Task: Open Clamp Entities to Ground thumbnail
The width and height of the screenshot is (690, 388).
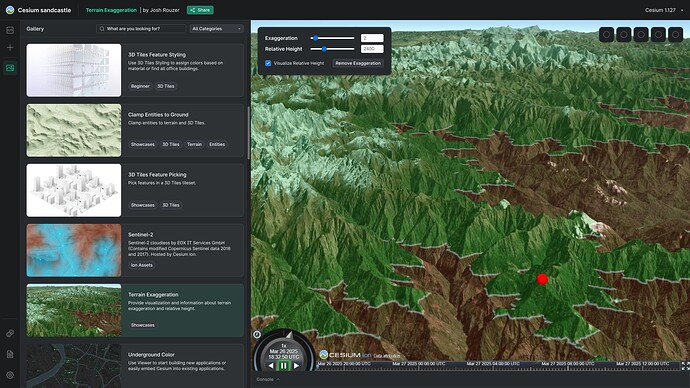Action: pos(73,130)
